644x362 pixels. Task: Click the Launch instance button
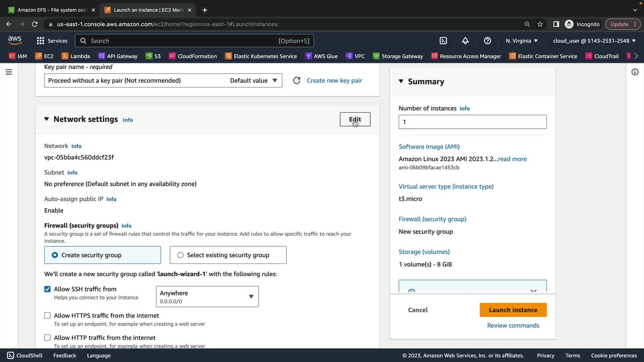pyautogui.click(x=513, y=310)
